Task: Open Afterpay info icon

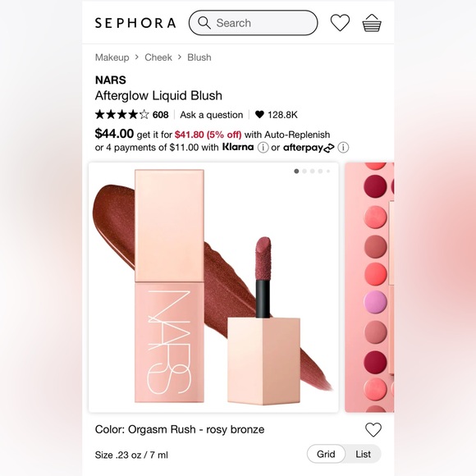Action: [343, 148]
